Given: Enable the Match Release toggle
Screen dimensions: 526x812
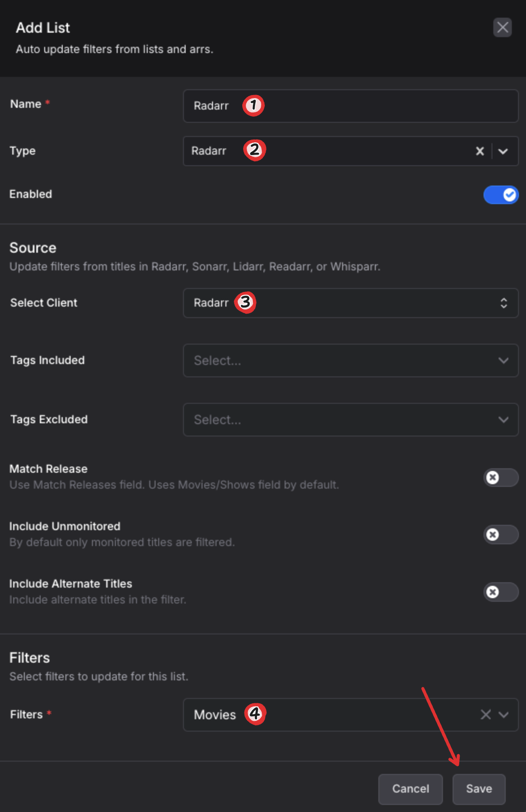Looking at the screenshot, I should tap(500, 478).
